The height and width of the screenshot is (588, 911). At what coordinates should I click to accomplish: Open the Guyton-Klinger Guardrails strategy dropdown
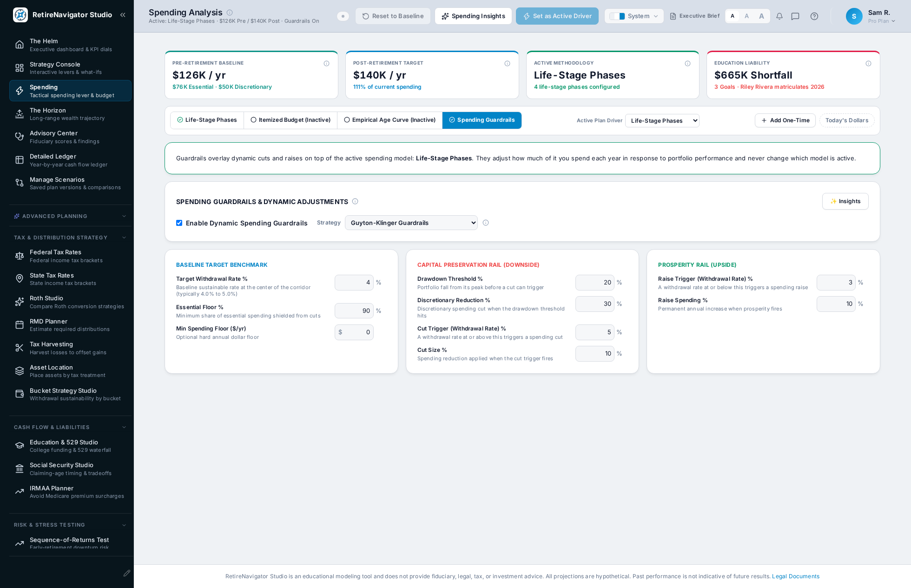[411, 223]
